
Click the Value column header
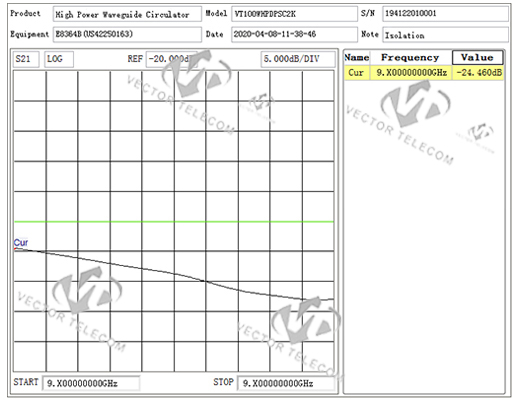click(477, 58)
